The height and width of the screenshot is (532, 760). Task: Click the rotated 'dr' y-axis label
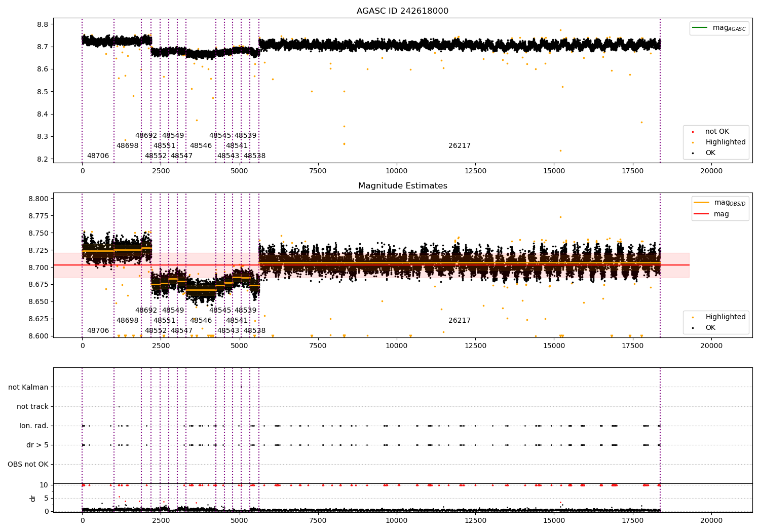pos(33,498)
